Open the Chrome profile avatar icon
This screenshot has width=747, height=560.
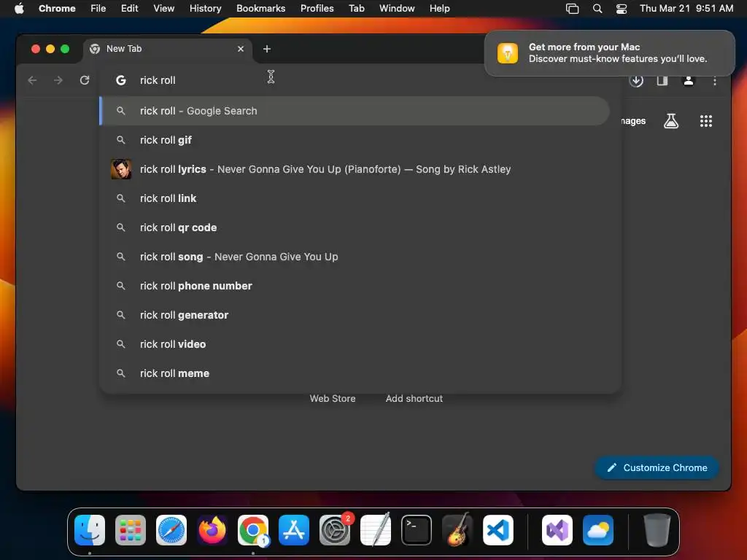point(689,81)
